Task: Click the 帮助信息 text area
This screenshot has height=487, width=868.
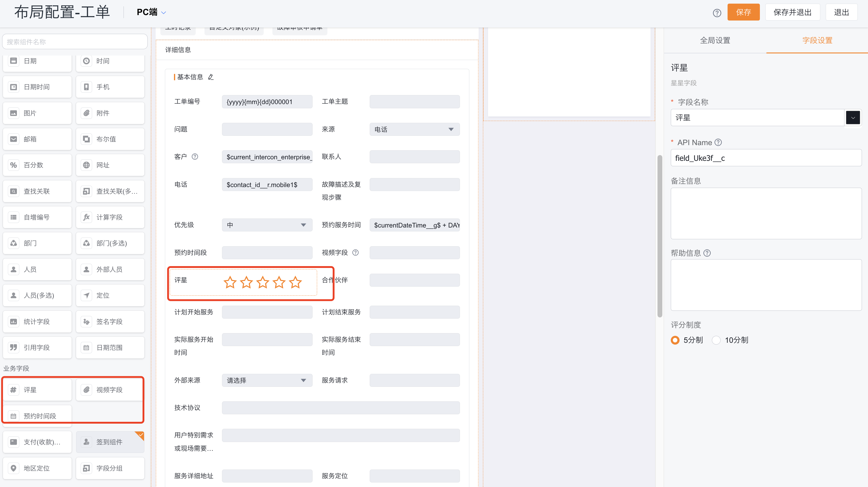Action: pyautogui.click(x=766, y=285)
